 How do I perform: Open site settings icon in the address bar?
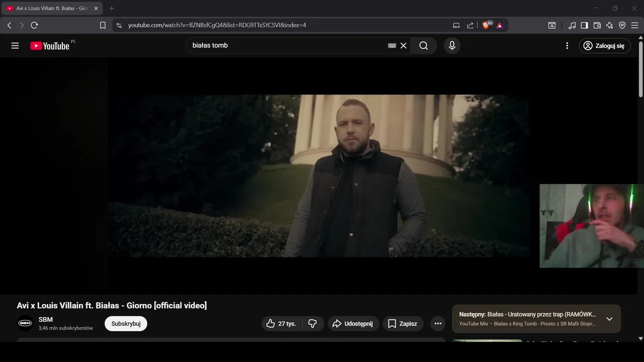click(119, 25)
